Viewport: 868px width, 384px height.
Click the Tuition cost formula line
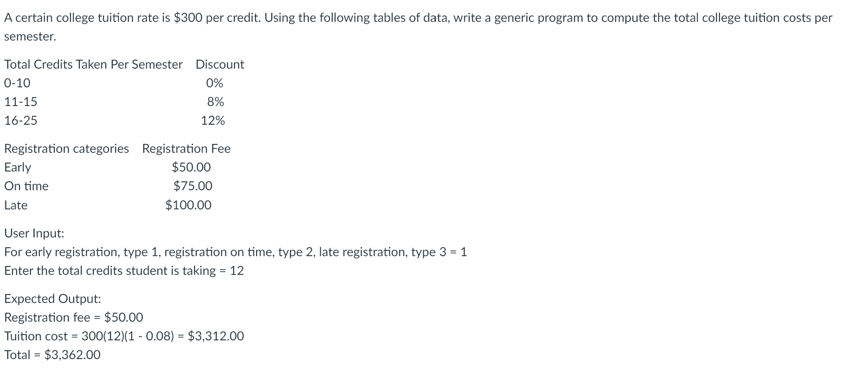pyautogui.click(x=124, y=336)
